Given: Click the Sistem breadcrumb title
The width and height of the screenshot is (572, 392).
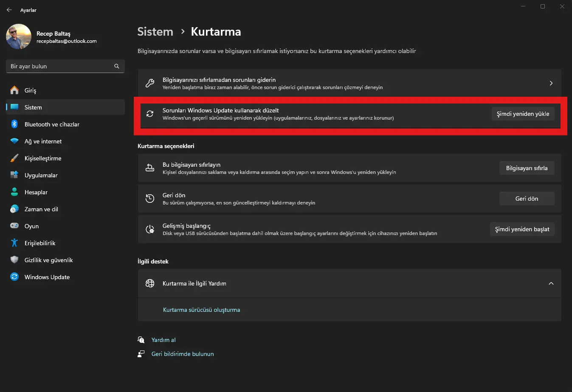Looking at the screenshot, I should pyautogui.click(x=155, y=31).
